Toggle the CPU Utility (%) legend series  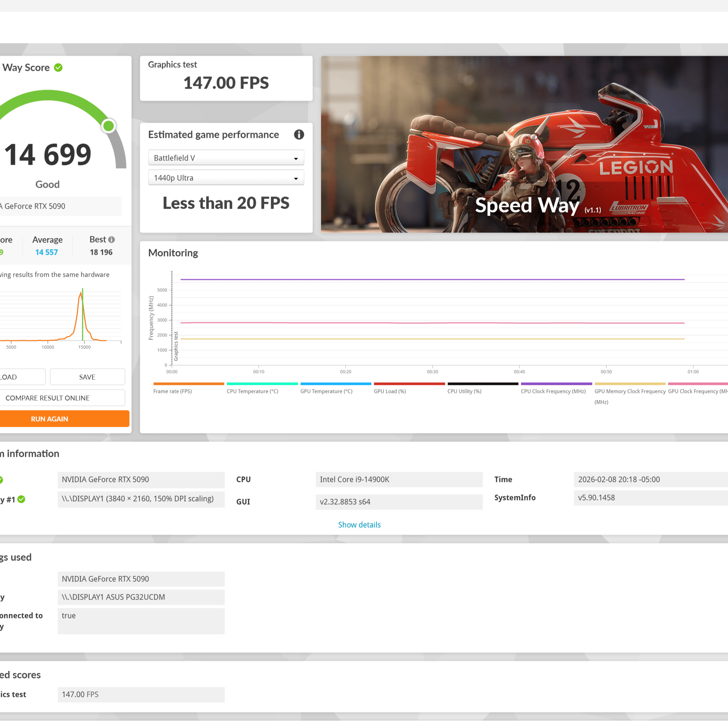[x=483, y=389]
